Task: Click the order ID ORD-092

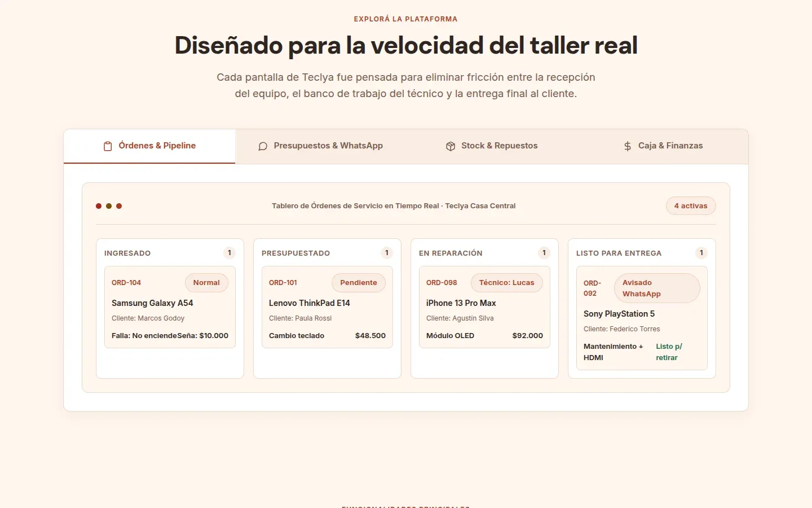Action: pos(592,288)
